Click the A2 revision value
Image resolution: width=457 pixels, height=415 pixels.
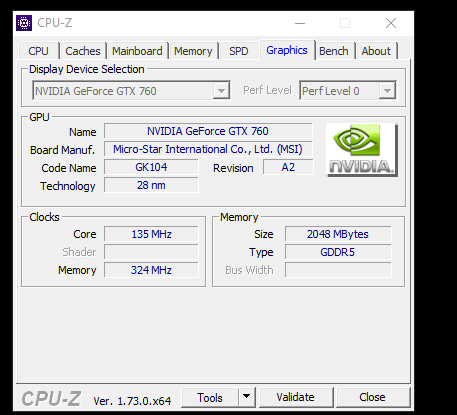click(288, 167)
